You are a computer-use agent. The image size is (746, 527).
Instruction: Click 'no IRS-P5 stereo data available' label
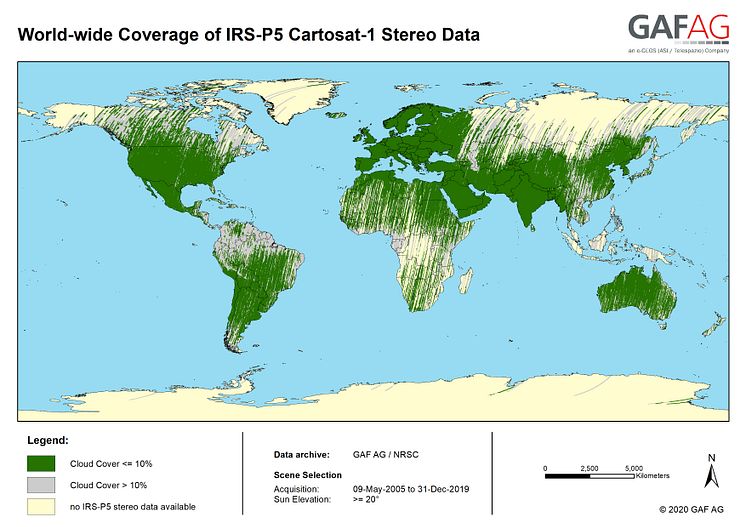pos(132,506)
